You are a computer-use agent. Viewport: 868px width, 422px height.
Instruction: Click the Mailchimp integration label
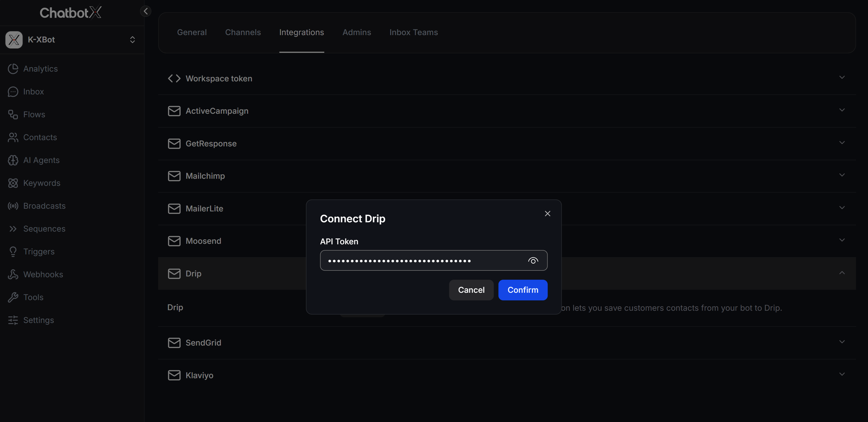point(205,176)
